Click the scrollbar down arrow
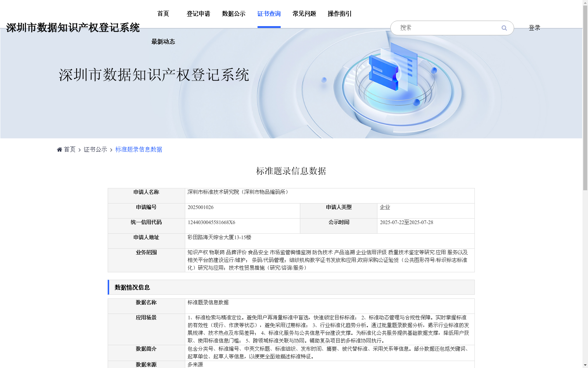Viewport: 588px width, 368px height. [x=585, y=365]
